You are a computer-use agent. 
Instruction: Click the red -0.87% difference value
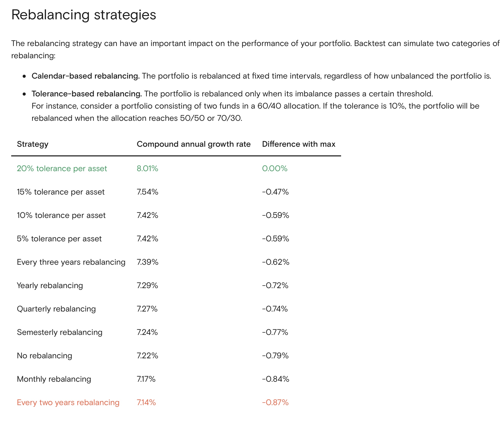[275, 403]
